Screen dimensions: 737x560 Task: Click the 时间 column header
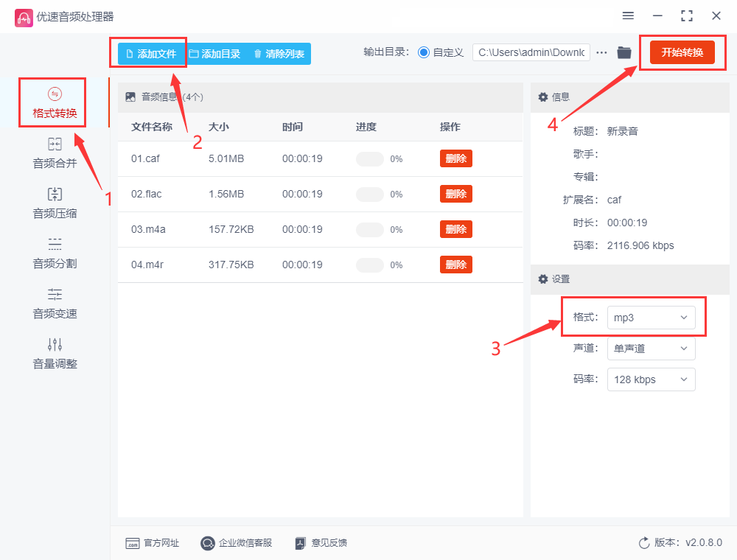point(293,127)
